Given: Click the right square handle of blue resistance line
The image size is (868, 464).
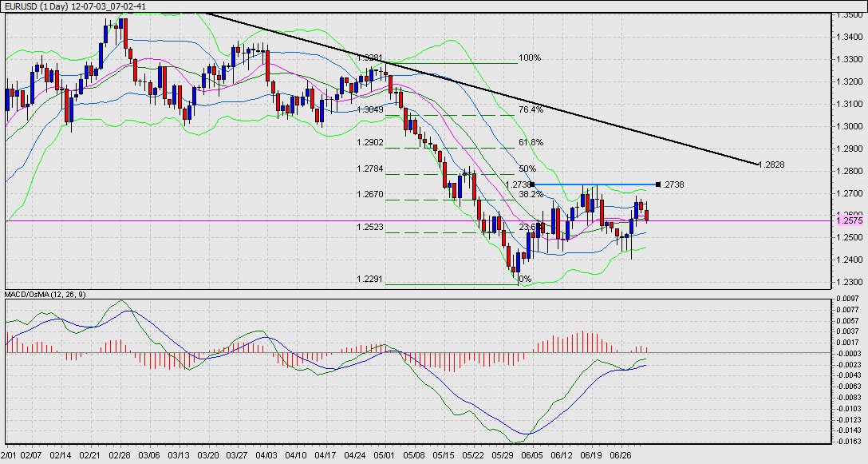Looking at the screenshot, I should (657, 184).
